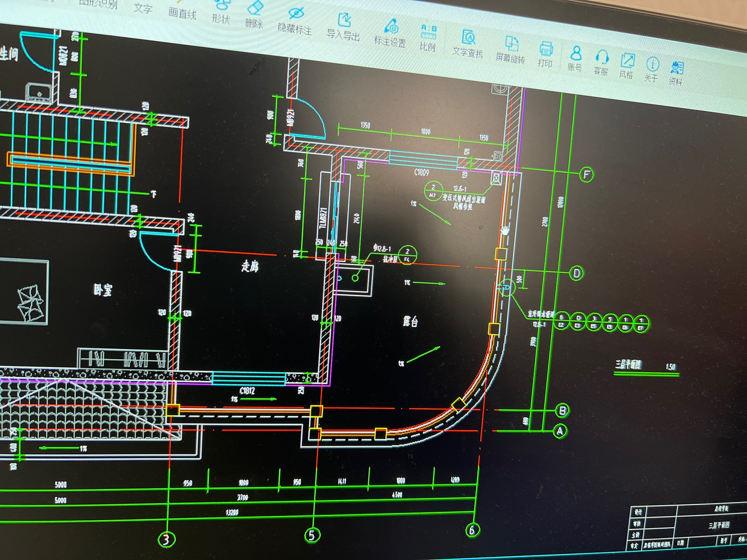The image size is (747, 560).
Task: Click the 删除 label in the toolbar
Action: tap(254, 23)
